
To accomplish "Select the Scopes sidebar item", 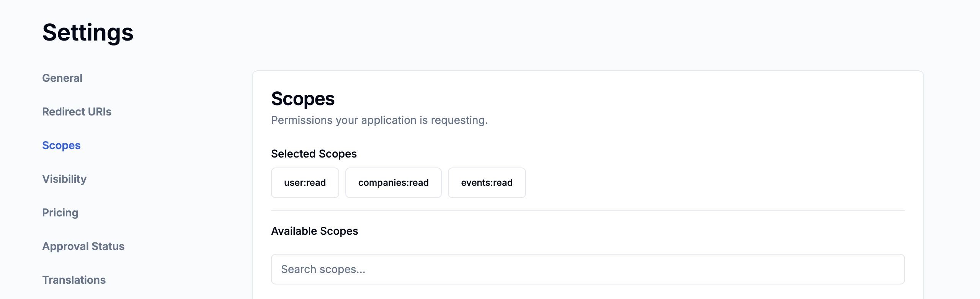I will 61,145.
